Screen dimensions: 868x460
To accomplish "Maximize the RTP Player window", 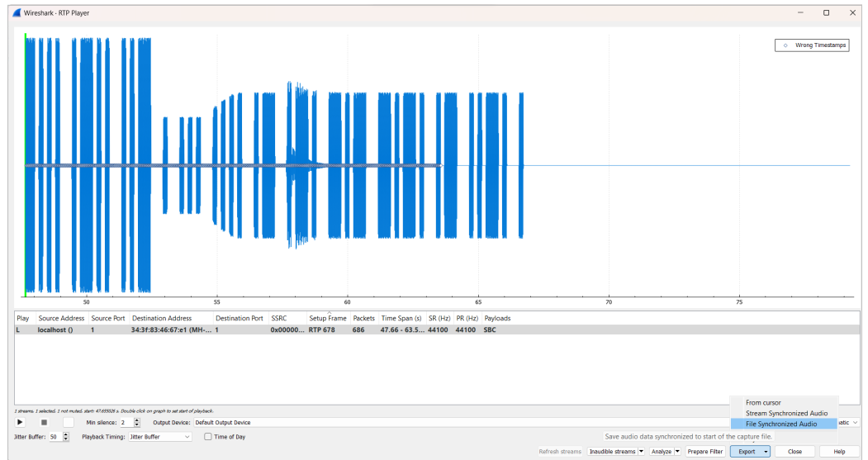I will point(826,12).
